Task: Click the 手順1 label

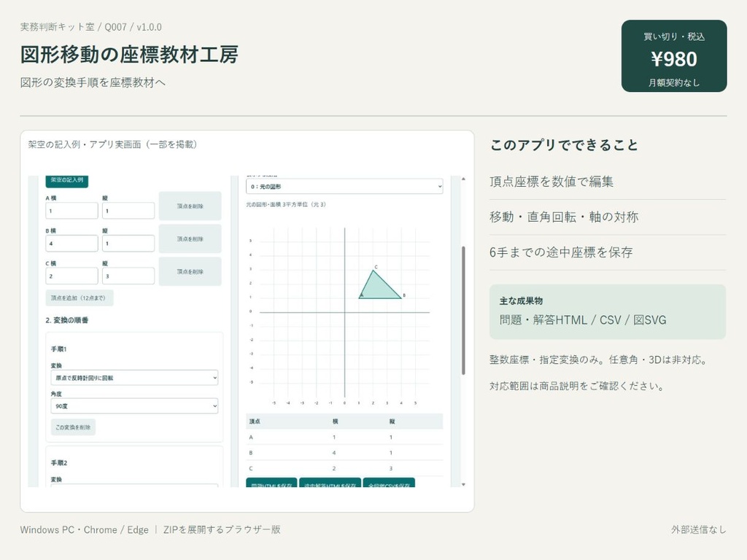Action: (59, 349)
